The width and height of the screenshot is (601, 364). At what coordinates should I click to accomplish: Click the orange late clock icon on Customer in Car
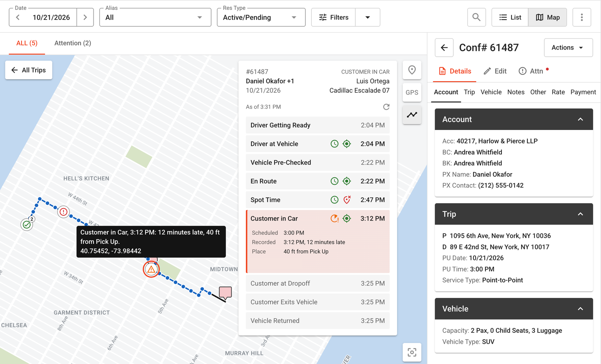click(334, 218)
